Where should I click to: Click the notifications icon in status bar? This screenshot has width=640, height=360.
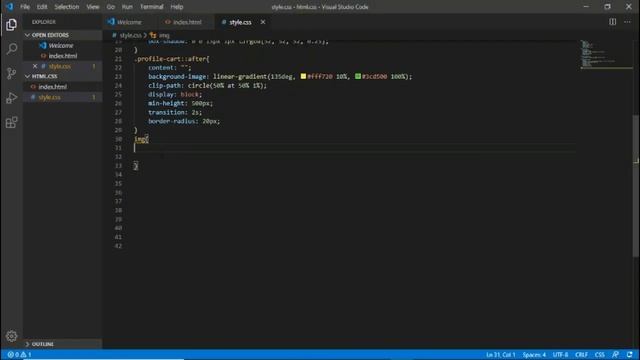coord(630,355)
